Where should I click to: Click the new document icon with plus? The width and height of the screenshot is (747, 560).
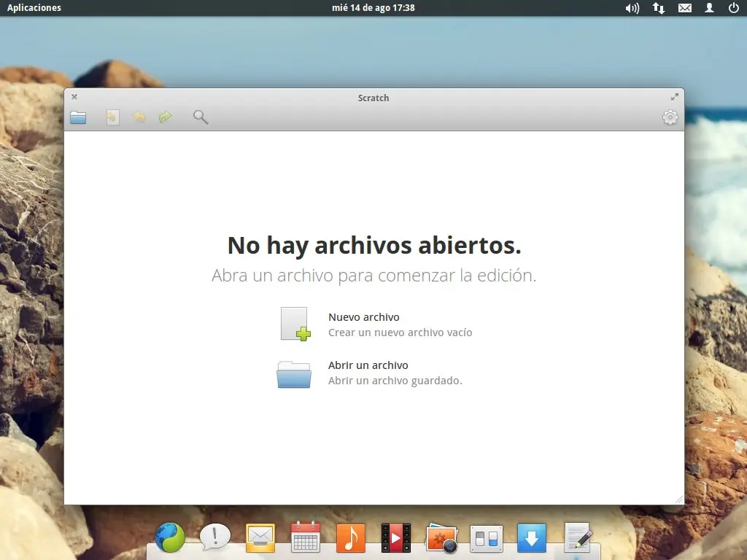coord(295,324)
